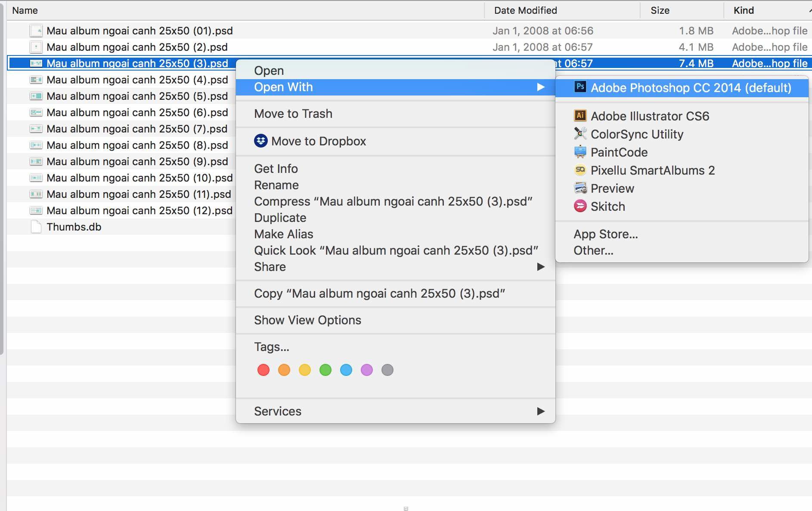Screen dimensions: 812x511
Task: Choose App Store... in submenu
Action: click(682, 234)
